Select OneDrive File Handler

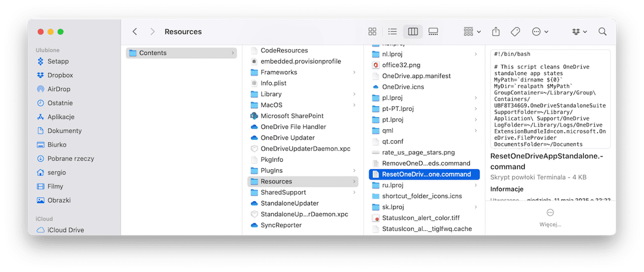click(x=293, y=127)
